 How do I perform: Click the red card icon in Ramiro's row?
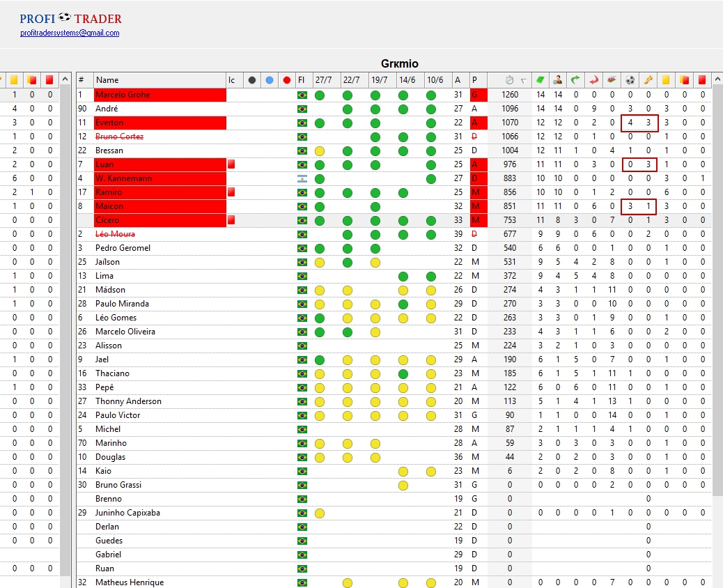pos(231,192)
